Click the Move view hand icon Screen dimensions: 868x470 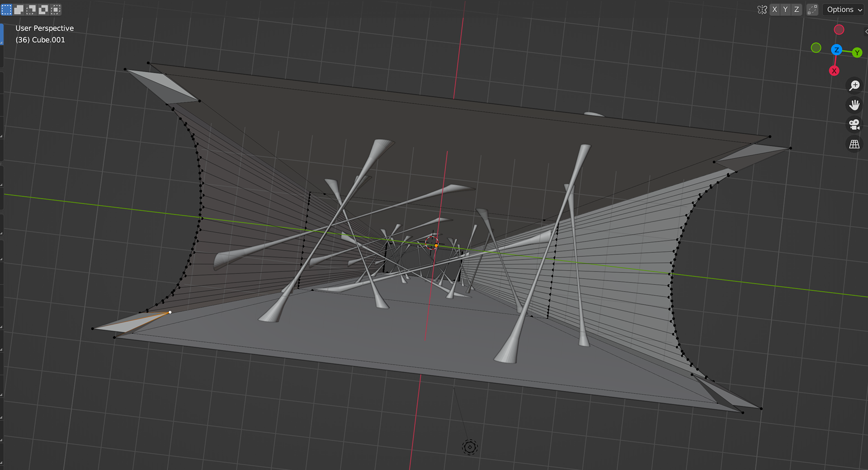[854, 105]
